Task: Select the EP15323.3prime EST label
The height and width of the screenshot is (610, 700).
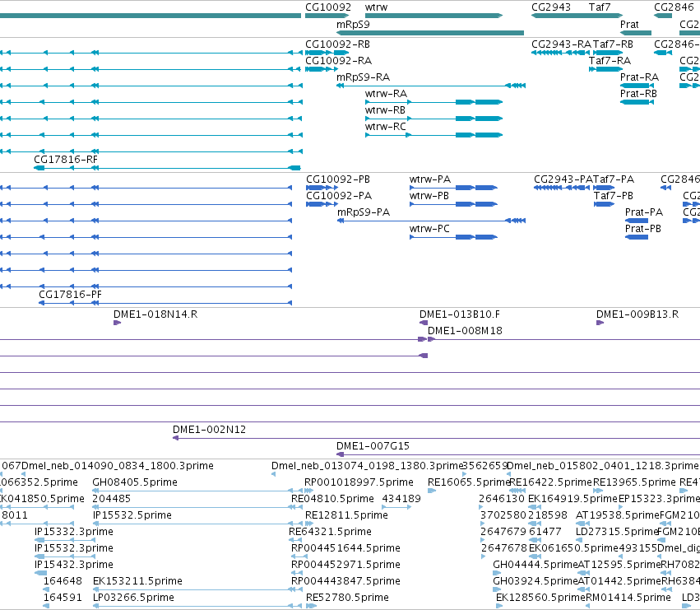Action: (x=660, y=499)
